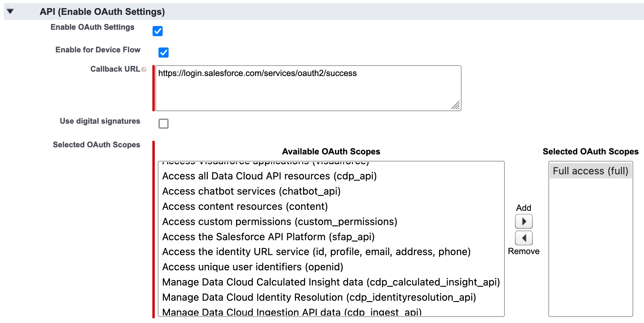Click the API (Enable OAuth Settings) heading

click(x=102, y=12)
